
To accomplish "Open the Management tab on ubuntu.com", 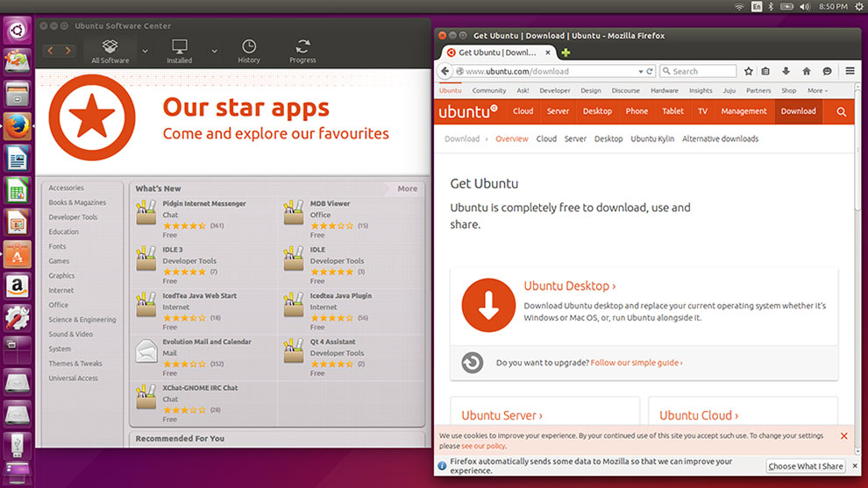I will pyautogui.click(x=743, y=111).
